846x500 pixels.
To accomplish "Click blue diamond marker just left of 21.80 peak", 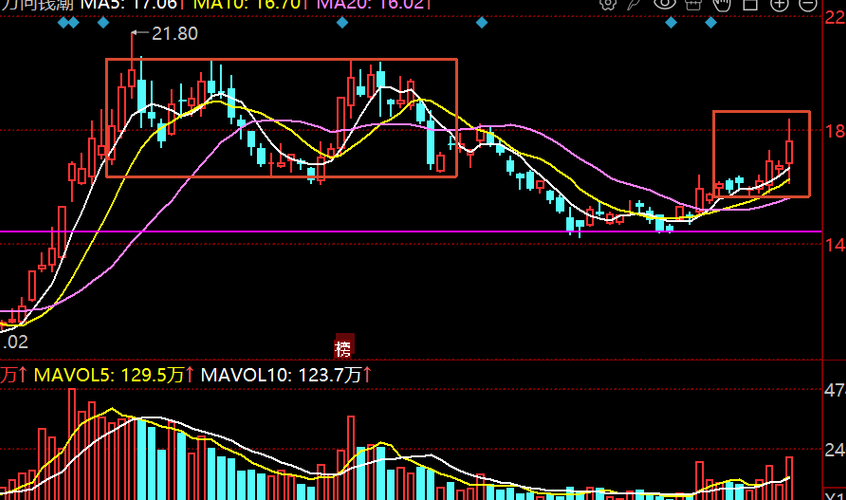I will (103, 23).
